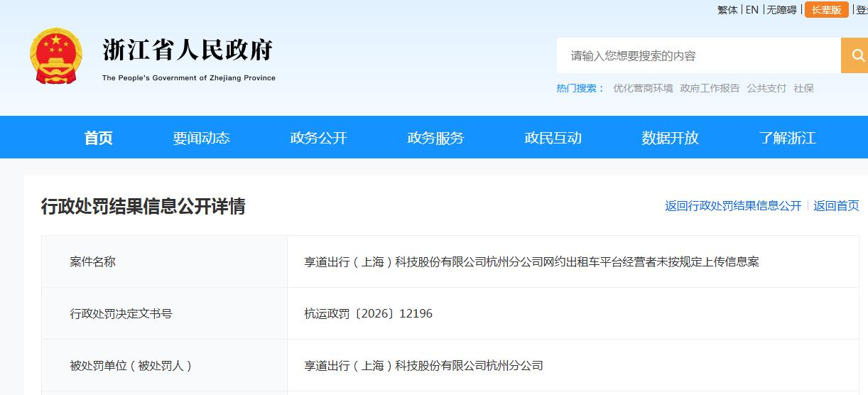The height and width of the screenshot is (395, 868).
Task: Open the 政务公开 navigation tab
Action: pos(319,138)
